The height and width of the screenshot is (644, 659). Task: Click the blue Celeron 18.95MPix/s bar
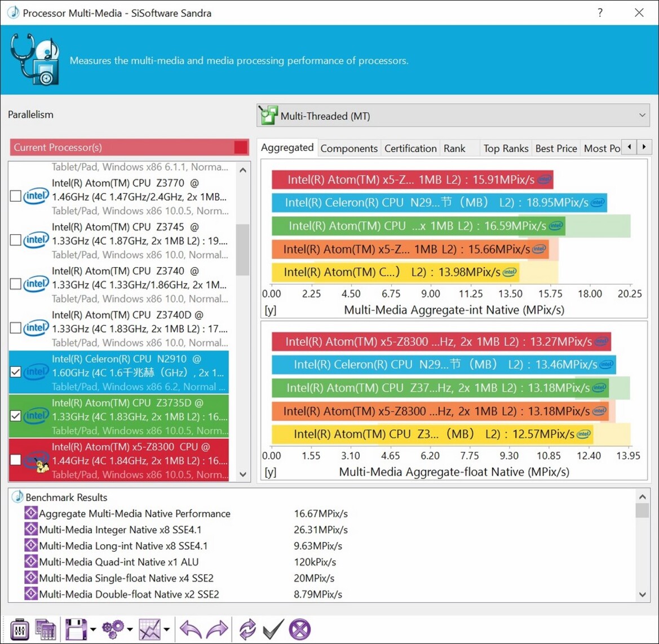point(439,203)
